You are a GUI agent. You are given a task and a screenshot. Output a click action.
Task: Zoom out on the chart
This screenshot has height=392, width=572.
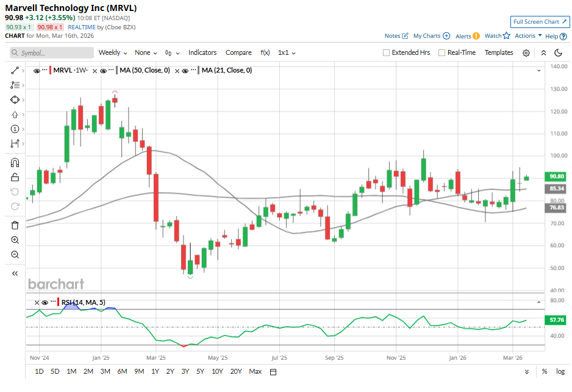point(15,255)
